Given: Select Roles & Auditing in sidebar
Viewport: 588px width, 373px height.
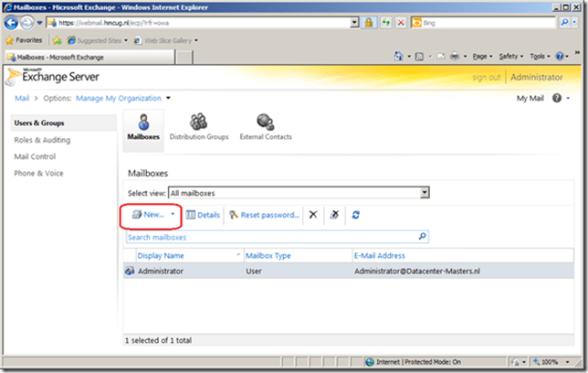Looking at the screenshot, I should (x=42, y=140).
